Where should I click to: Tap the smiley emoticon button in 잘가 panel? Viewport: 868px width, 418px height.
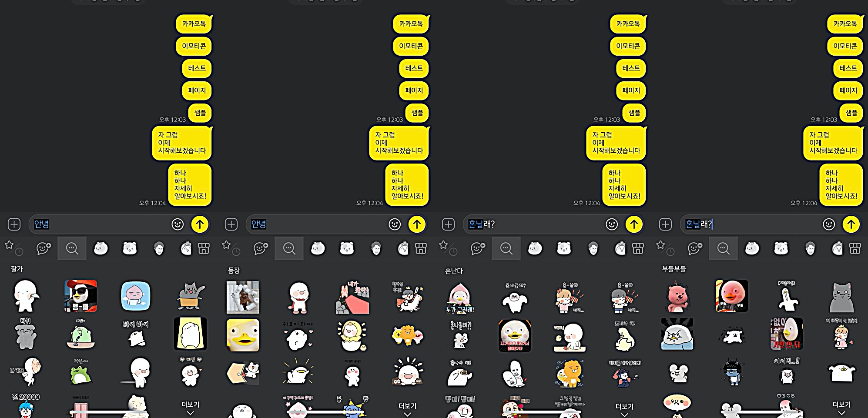tap(178, 224)
